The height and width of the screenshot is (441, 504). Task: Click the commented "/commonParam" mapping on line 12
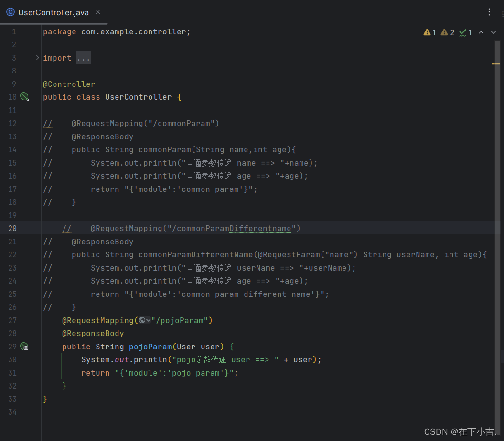click(145, 123)
